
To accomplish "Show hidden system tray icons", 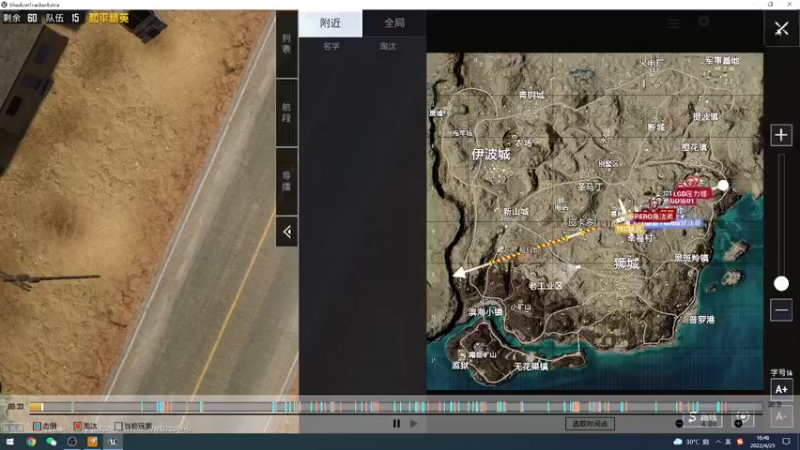I will [718, 442].
